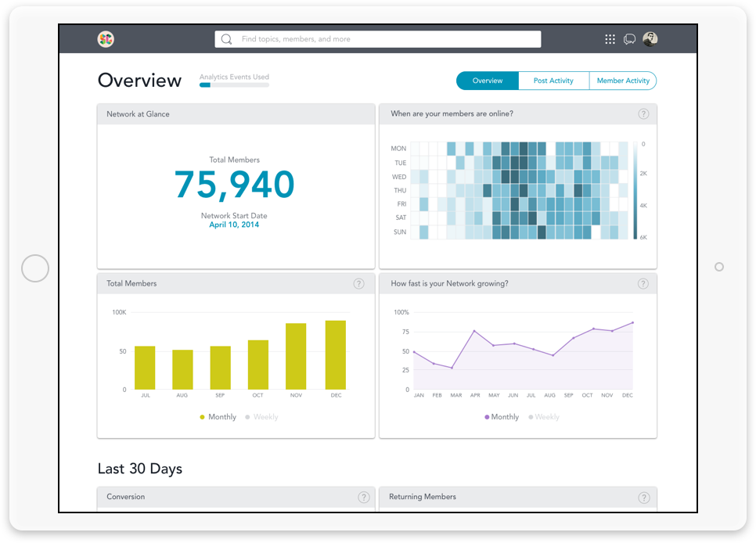Click the colorful network logo icon

[x=106, y=39]
